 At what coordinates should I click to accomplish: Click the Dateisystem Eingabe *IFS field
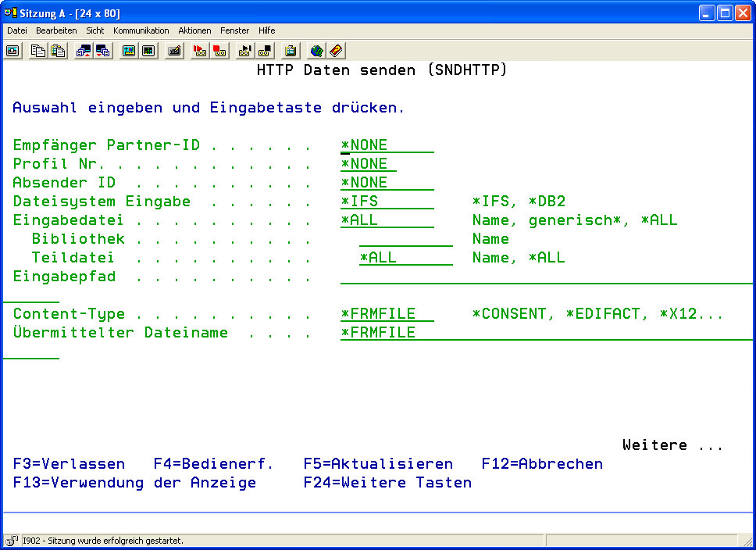387,202
